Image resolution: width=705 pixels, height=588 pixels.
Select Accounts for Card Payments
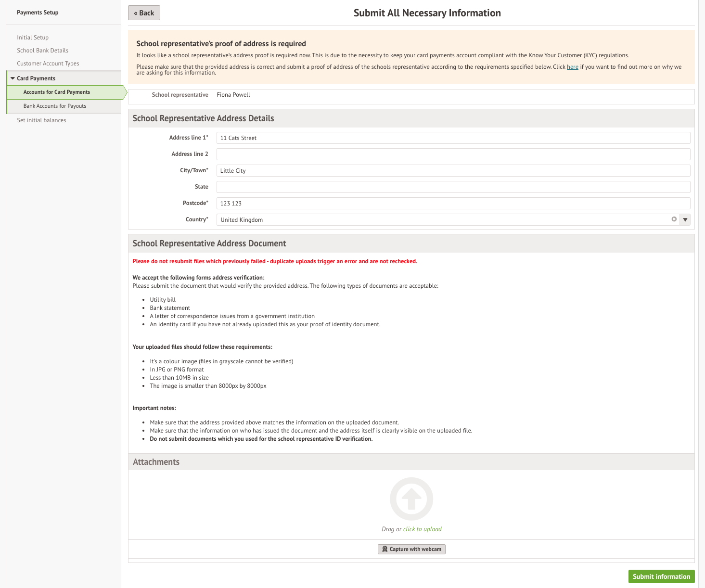[57, 92]
